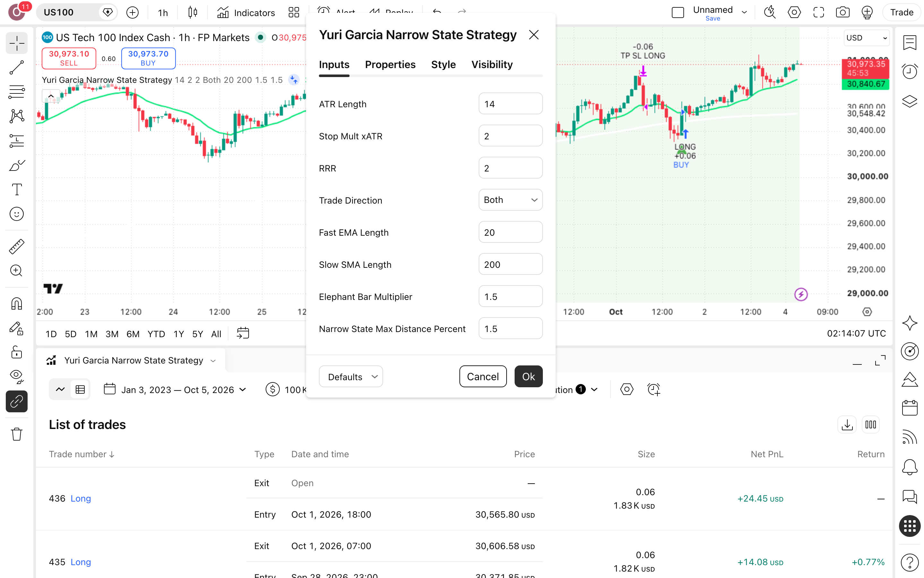Viewport: 924px width, 578px height.
Task: Toggle hide all drawings eye icon
Action: [16, 377]
